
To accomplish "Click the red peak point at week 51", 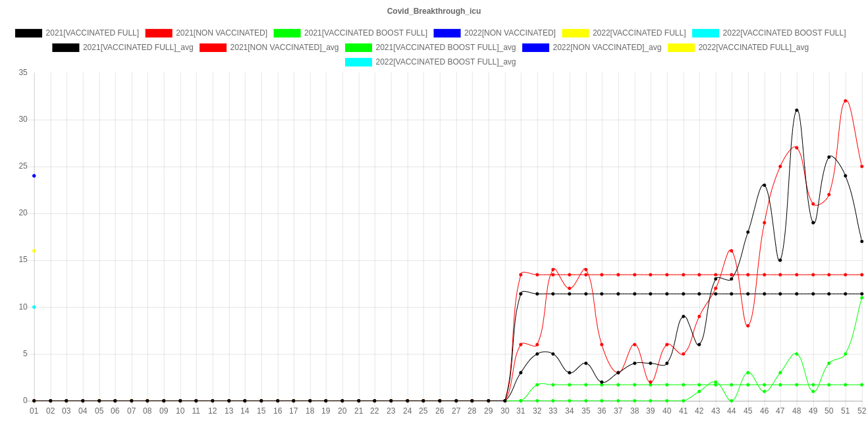I will click(846, 101).
